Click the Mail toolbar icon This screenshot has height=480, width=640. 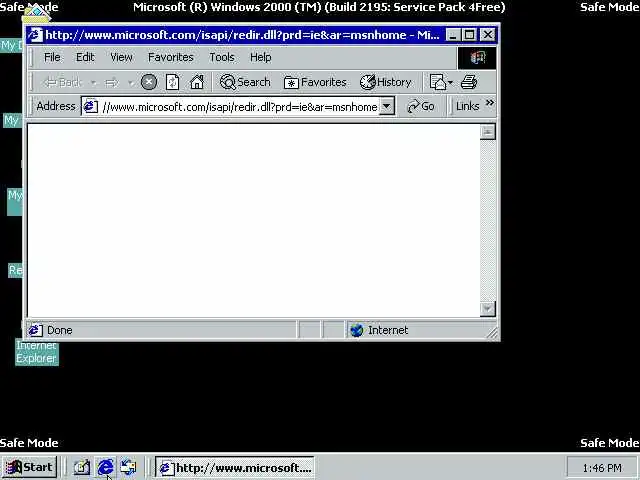coord(438,82)
